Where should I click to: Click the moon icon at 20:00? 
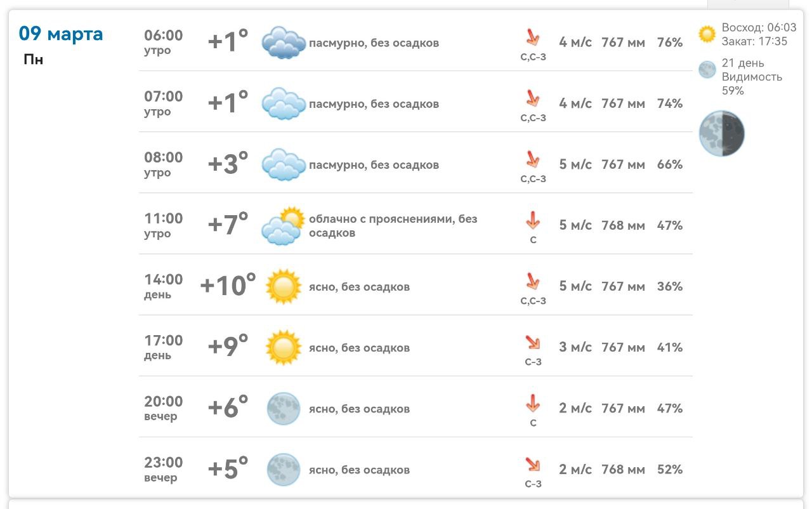(283, 408)
